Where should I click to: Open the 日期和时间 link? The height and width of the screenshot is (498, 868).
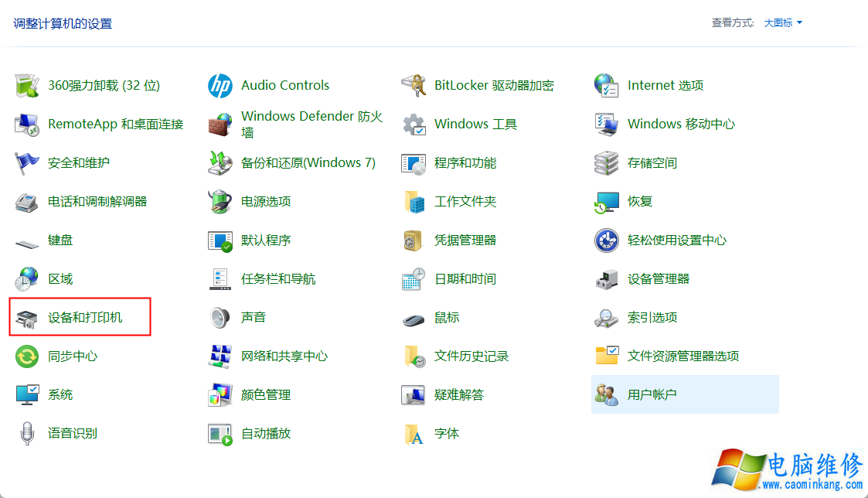pos(465,278)
